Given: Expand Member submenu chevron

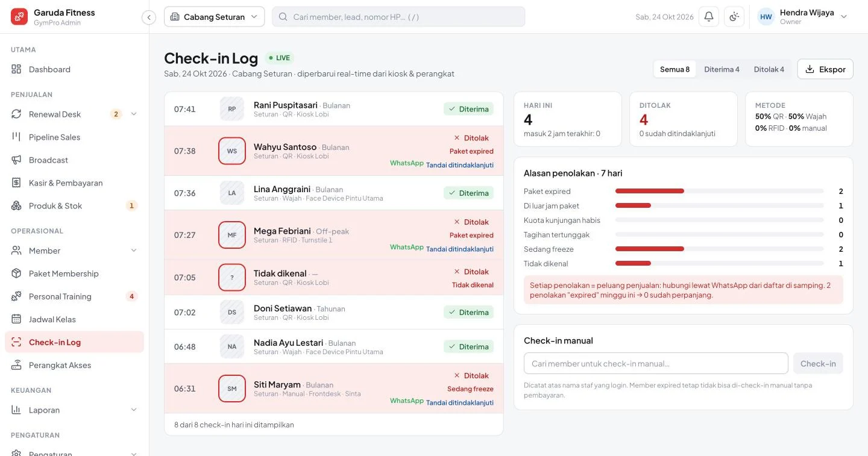Looking at the screenshot, I should tap(134, 251).
